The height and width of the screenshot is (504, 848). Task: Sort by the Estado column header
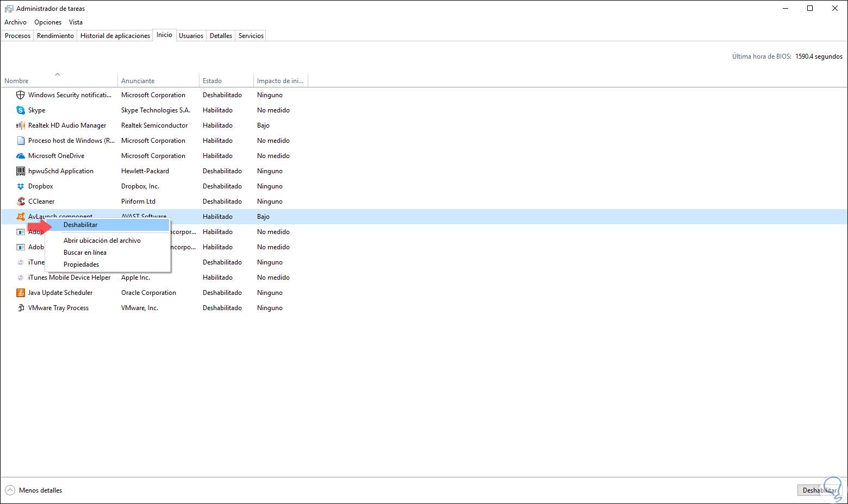(226, 81)
